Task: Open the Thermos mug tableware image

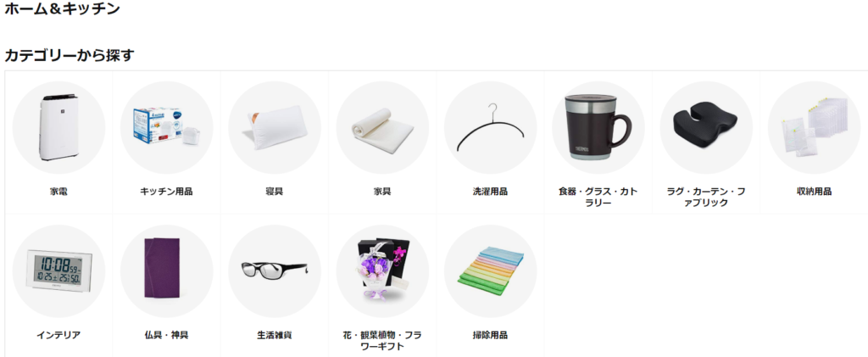Action: click(598, 127)
